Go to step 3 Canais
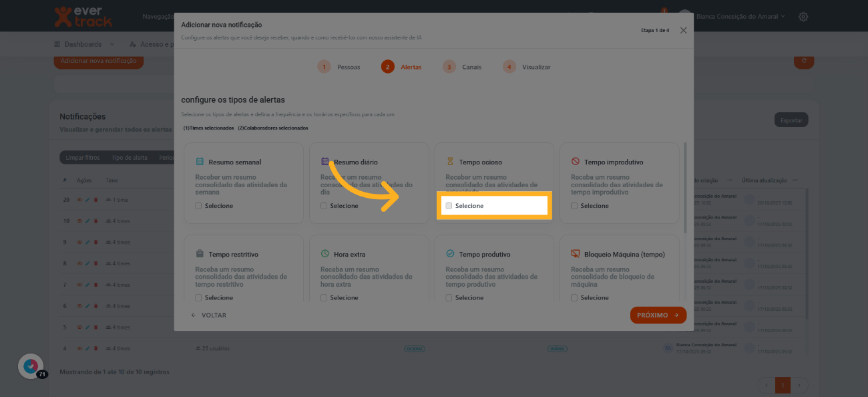The width and height of the screenshot is (868, 397). (x=462, y=67)
